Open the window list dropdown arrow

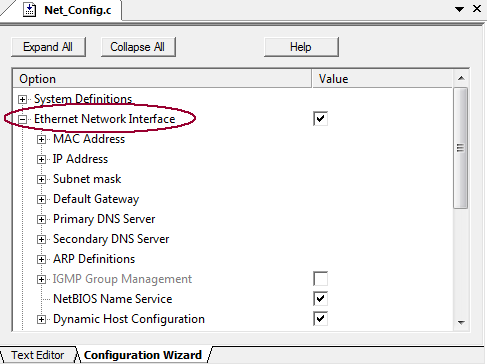coord(459,9)
